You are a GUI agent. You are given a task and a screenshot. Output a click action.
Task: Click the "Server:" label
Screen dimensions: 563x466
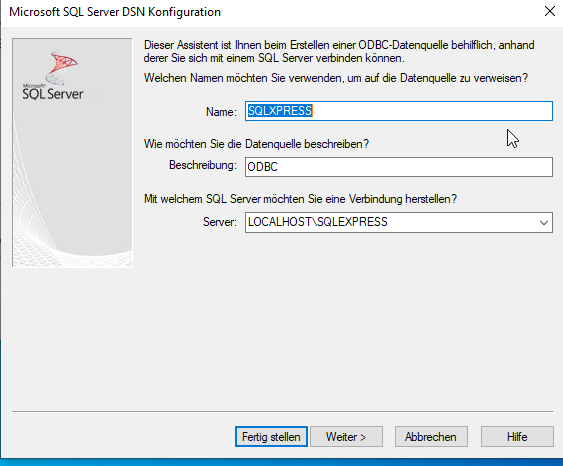[x=220, y=222]
